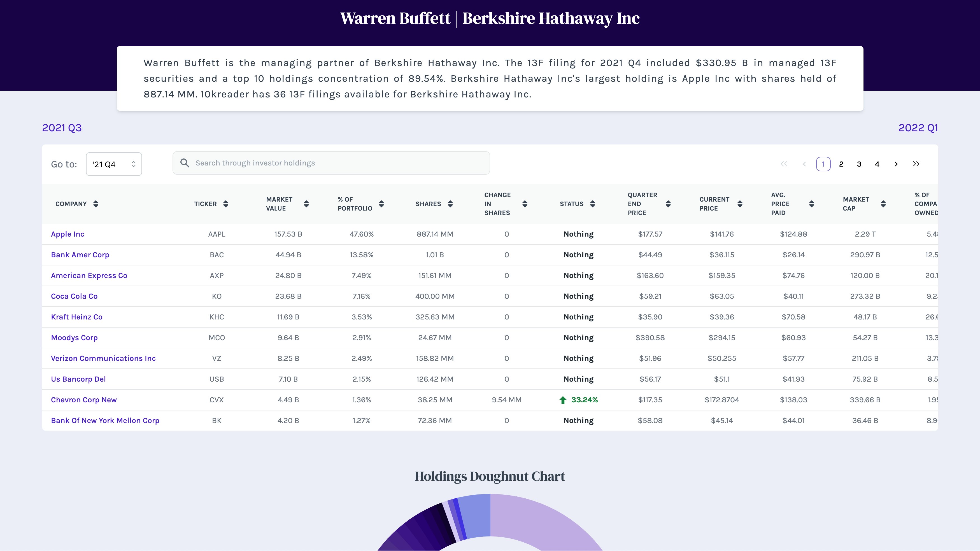The width and height of the screenshot is (980, 551).
Task: Click the search magnifier icon
Action: pos(185,163)
